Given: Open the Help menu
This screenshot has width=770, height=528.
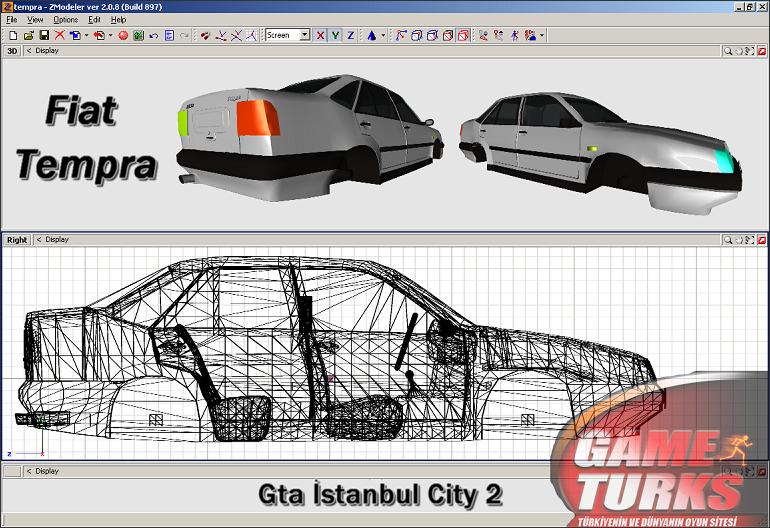Looking at the screenshot, I should click(118, 20).
